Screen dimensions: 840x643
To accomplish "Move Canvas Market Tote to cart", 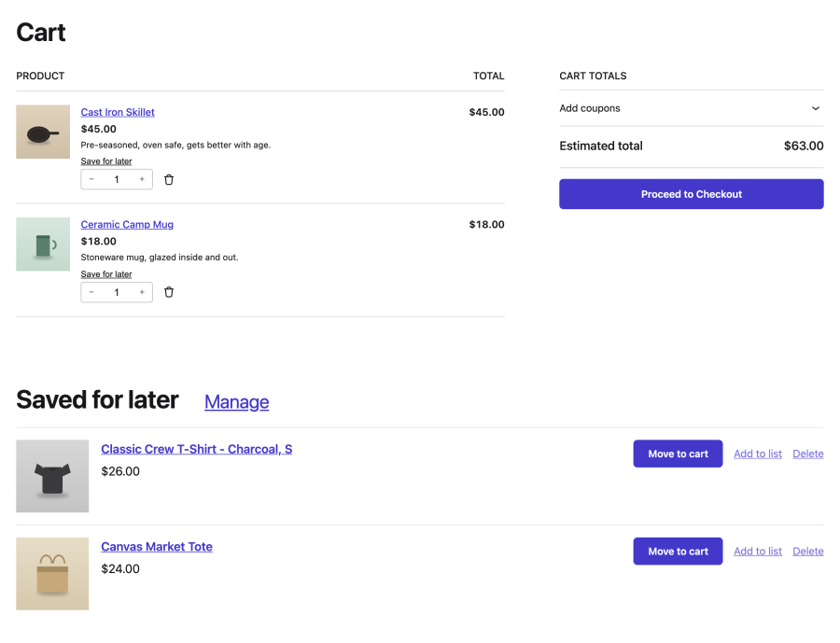I will pos(678,552).
